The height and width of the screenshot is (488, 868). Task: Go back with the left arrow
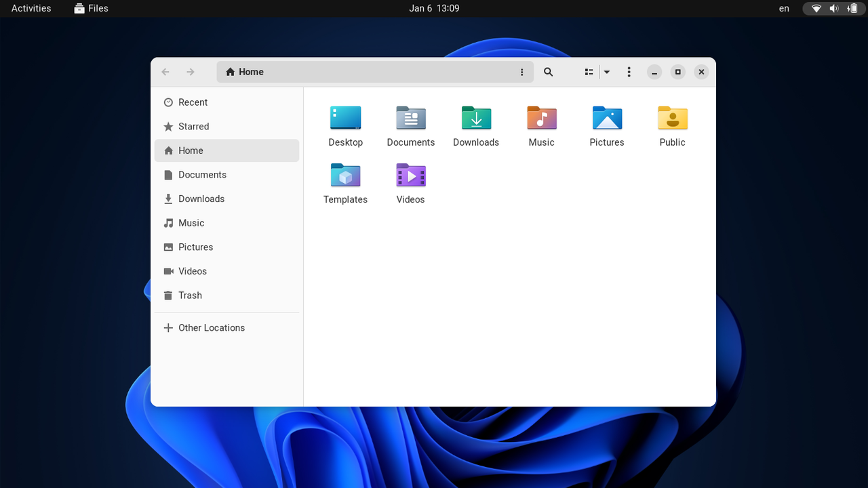tap(165, 72)
